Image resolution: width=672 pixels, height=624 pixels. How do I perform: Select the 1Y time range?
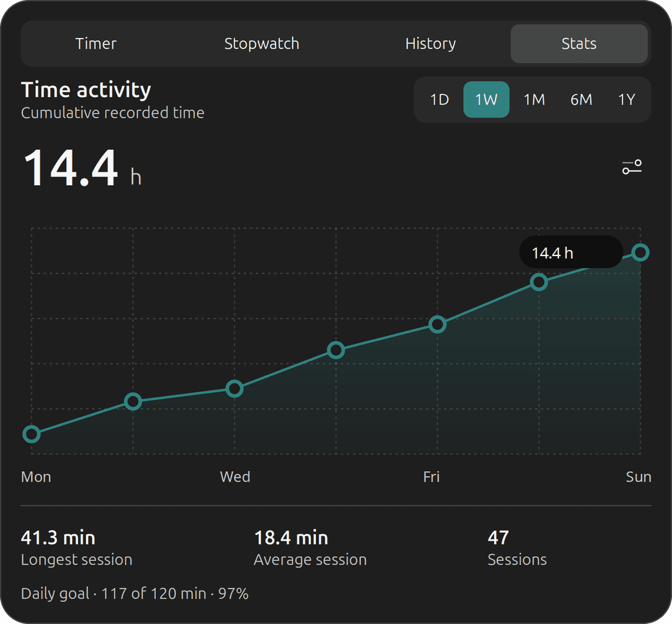coord(626,100)
